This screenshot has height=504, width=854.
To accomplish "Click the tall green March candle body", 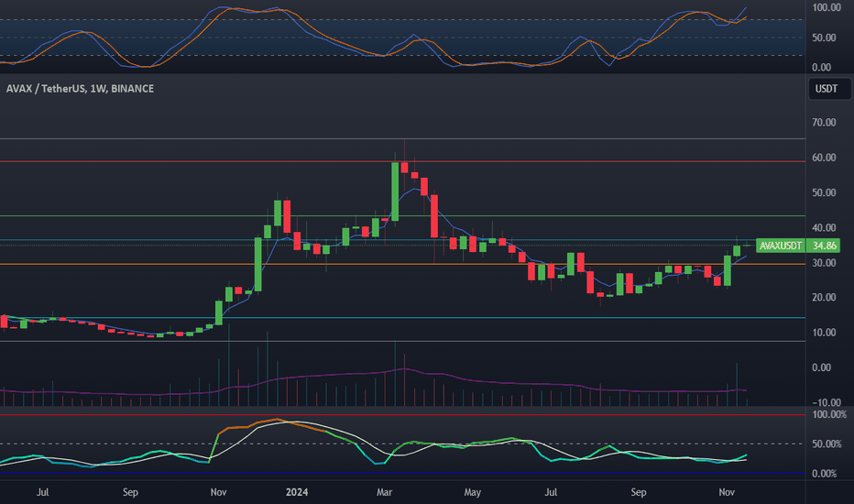I will pos(395,192).
